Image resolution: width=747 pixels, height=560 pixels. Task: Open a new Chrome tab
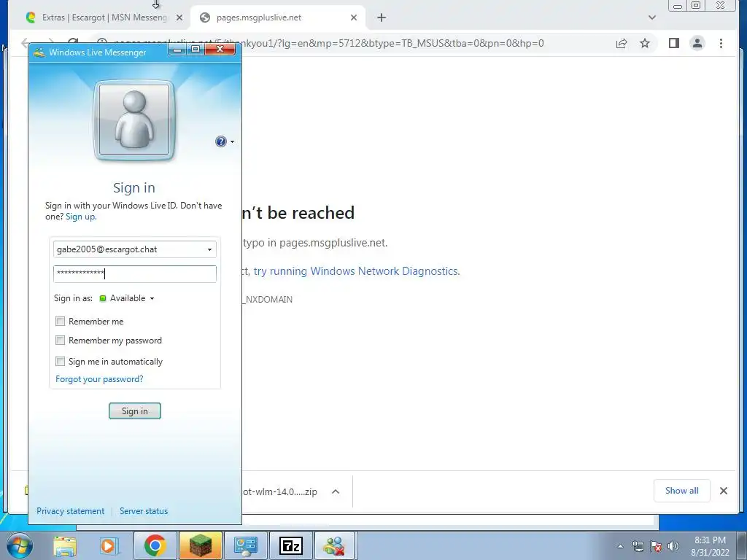381,17
